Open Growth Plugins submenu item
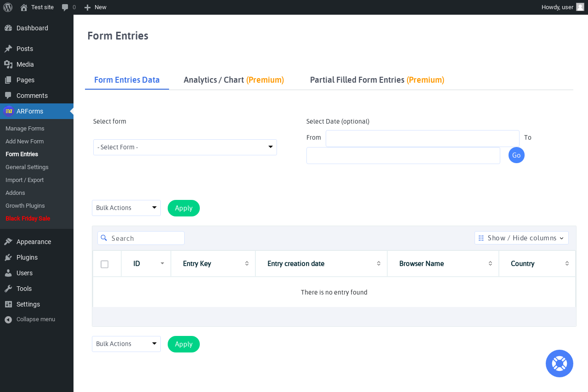This screenshot has height=392, width=588. click(25, 206)
